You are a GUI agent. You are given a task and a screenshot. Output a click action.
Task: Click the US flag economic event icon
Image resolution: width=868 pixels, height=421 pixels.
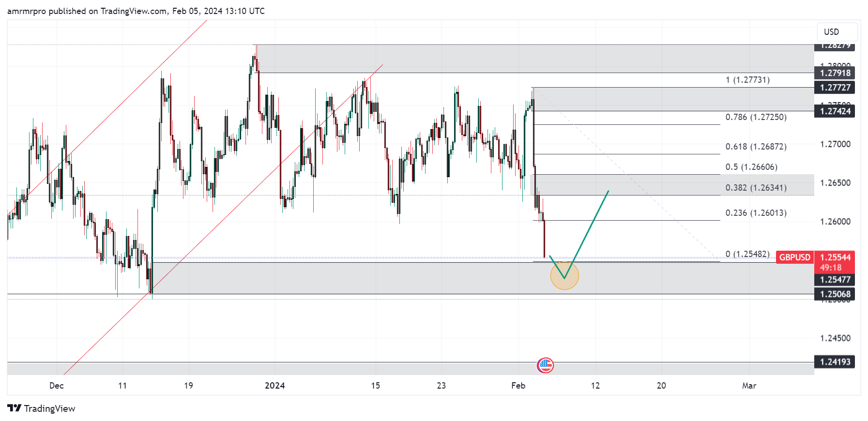[545, 365]
